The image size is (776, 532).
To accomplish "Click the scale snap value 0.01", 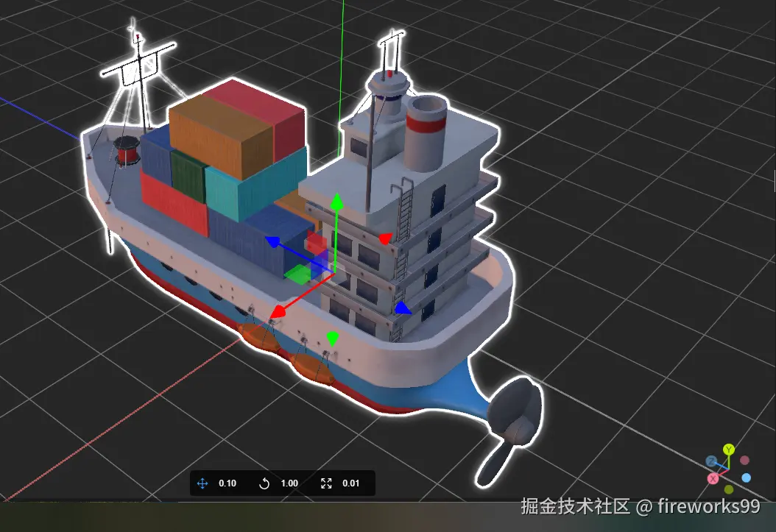I will pos(351,483).
